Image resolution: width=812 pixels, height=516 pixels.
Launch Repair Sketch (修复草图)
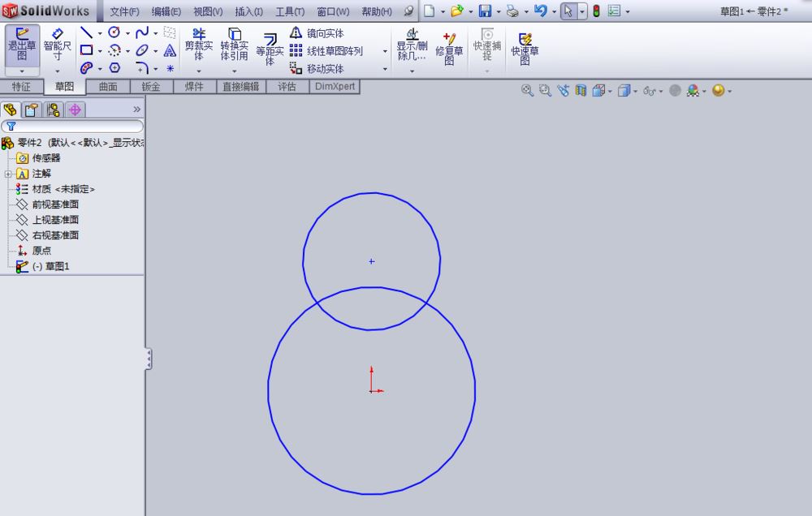coord(449,49)
